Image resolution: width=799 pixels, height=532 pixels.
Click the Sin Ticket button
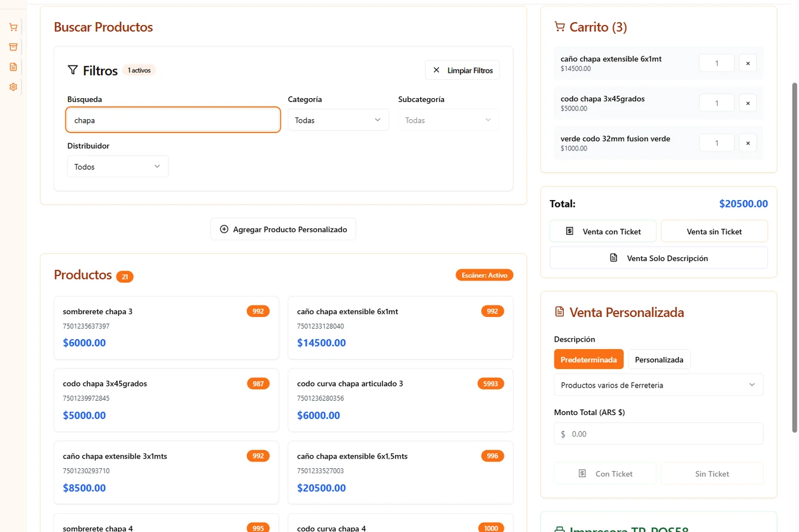tap(712, 473)
